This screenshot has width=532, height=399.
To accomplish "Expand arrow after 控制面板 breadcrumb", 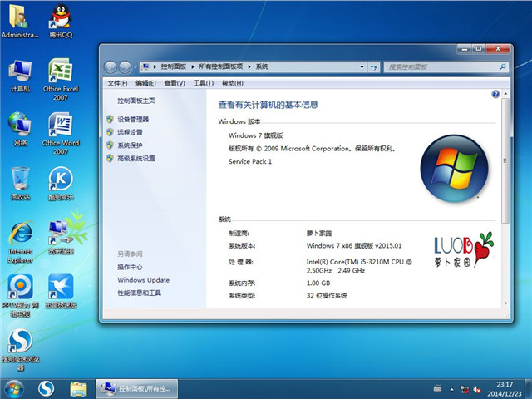I will pyautogui.click(x=192, y=66).
